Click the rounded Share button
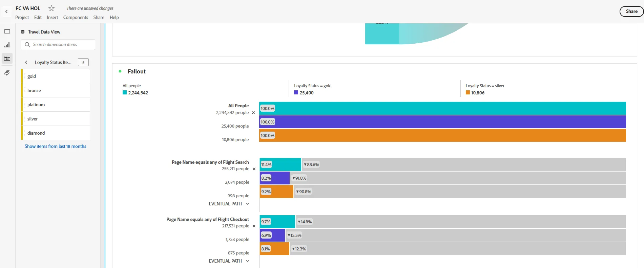Image resolution: width=644 pixels, height=268 pixels. (631, 11)
